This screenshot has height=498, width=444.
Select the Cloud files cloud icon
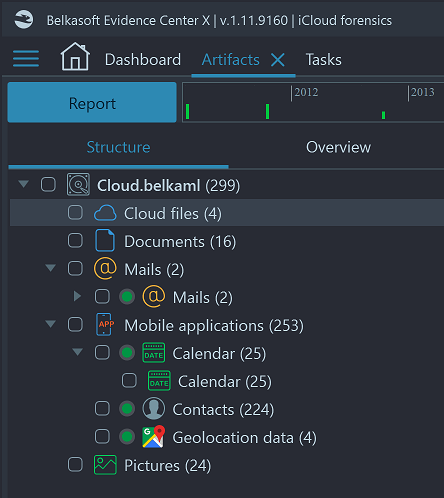[105, 213]
